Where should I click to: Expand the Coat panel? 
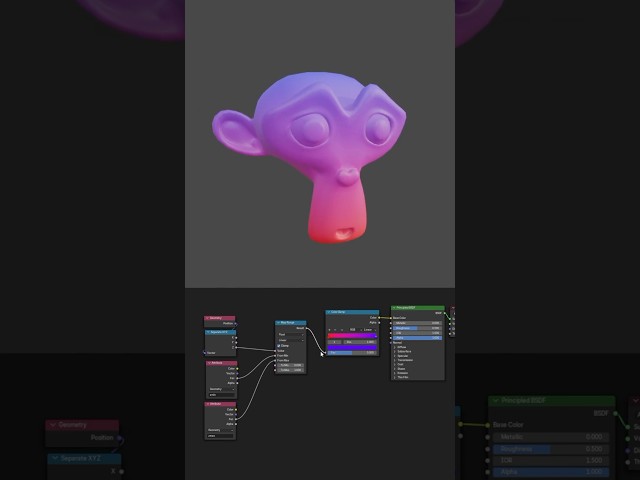point(395,364)
